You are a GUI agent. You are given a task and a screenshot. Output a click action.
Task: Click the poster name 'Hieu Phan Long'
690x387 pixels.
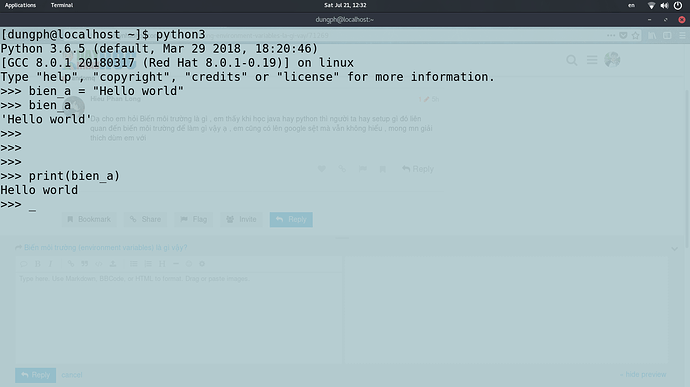click(115, 99)
